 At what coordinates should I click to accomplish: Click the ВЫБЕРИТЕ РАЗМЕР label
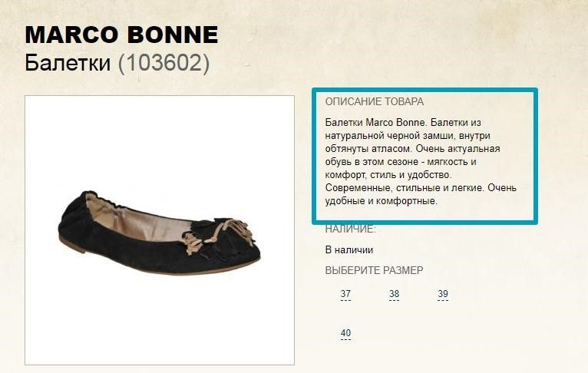point(374,270)
